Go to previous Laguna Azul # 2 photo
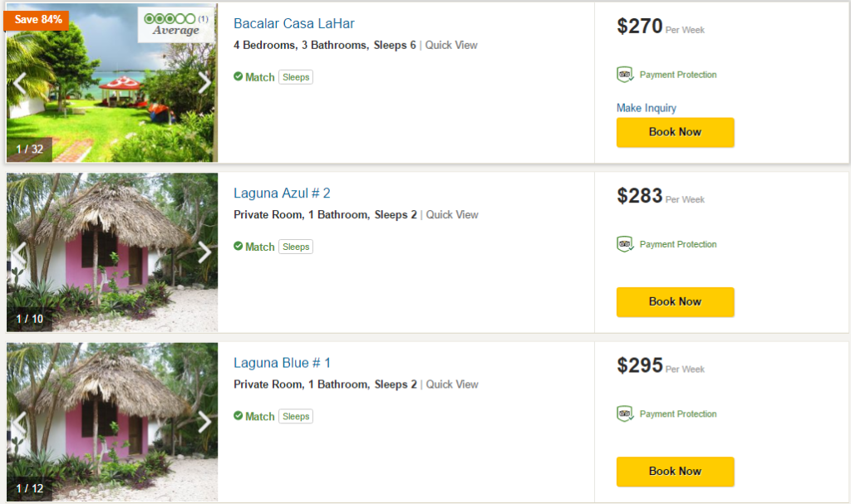Screen dimensions: 851x504 [x=20, y=252]
